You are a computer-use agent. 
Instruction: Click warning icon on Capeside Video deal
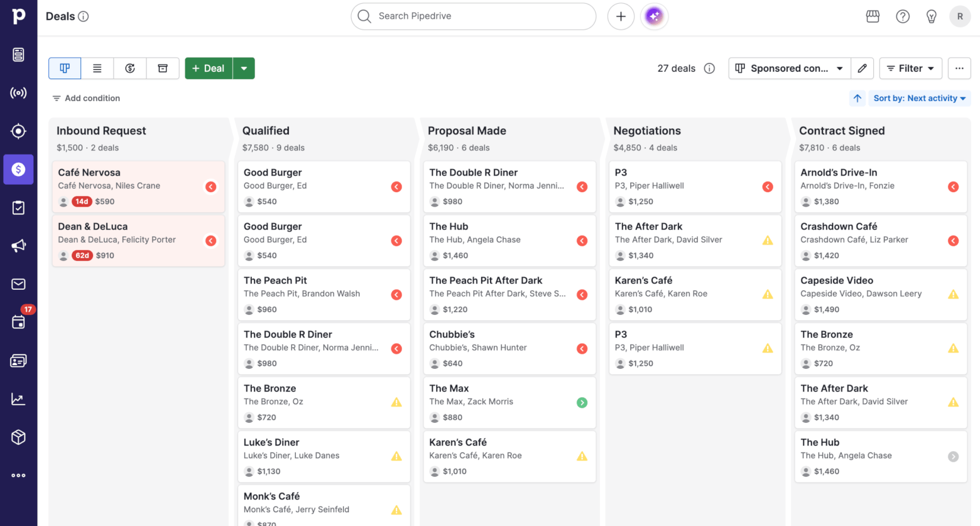(x=953, y=294)
